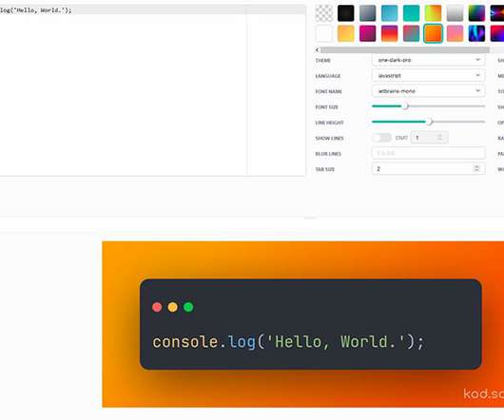504x420 pixels.
Task: Click the swatch scrollbar left arrow
Action: coord(318,49)
